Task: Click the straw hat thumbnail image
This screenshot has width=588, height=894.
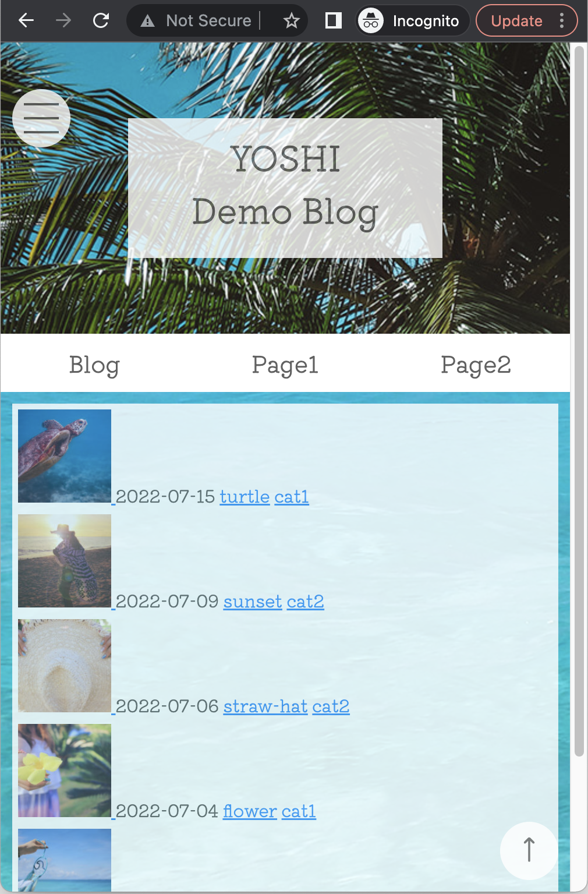Action: 65,666
